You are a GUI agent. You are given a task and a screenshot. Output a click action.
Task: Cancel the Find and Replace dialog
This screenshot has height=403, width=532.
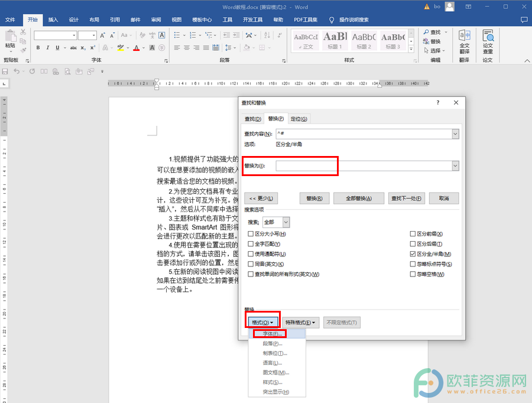click(444, 199)
